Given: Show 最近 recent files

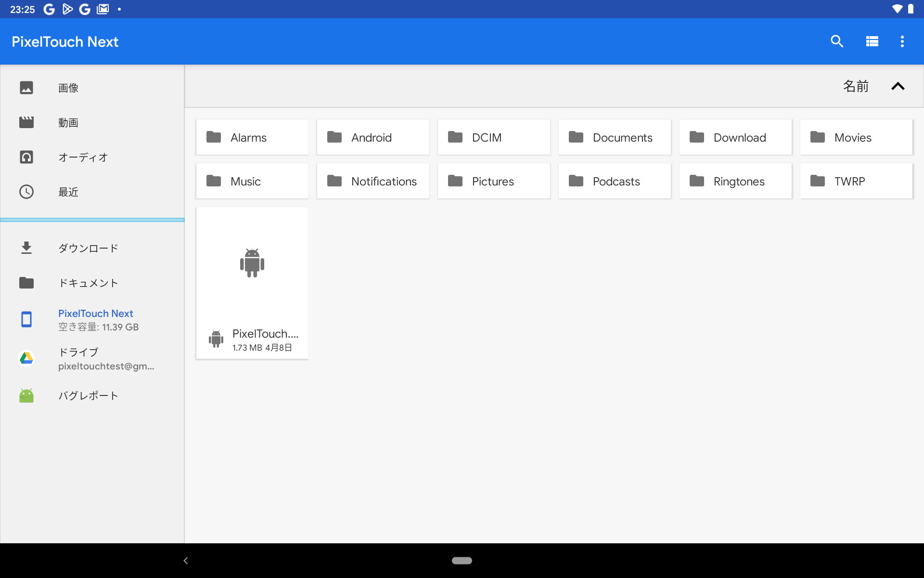Looking at the screenshot, I should 68,192.
